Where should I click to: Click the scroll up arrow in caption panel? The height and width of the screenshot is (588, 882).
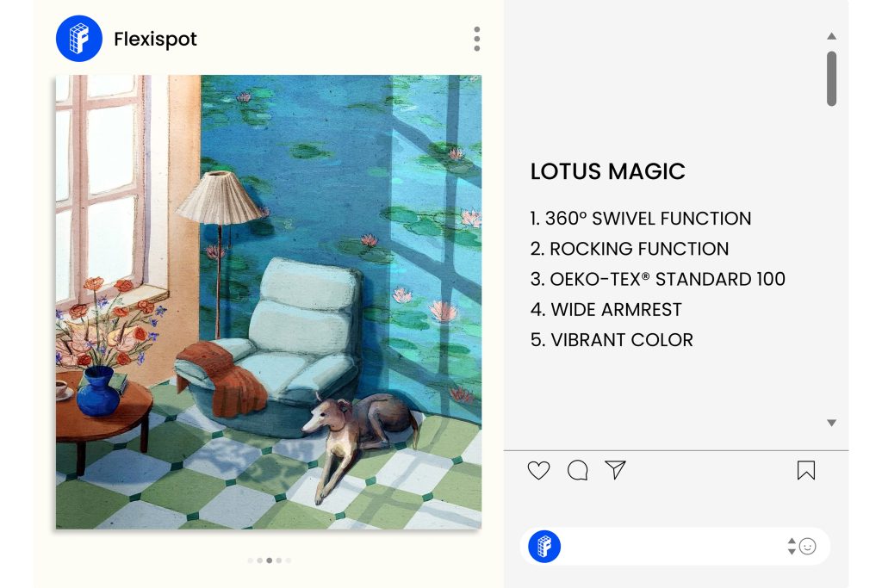click(x=831, y=36)
